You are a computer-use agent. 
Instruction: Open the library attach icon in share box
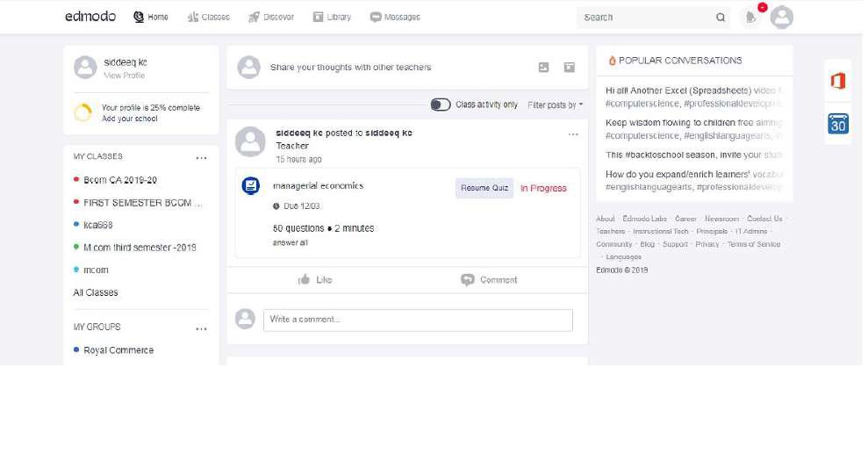click(569, 67)
